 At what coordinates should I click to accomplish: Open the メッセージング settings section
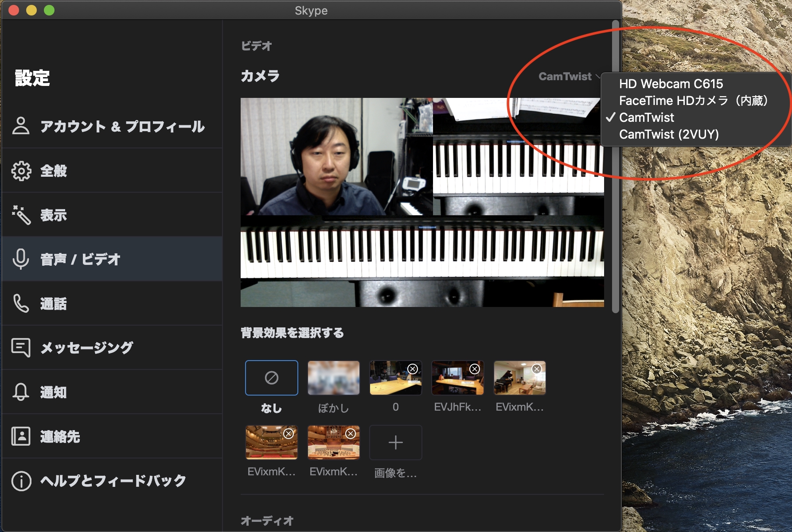click(x=112, y=348)
